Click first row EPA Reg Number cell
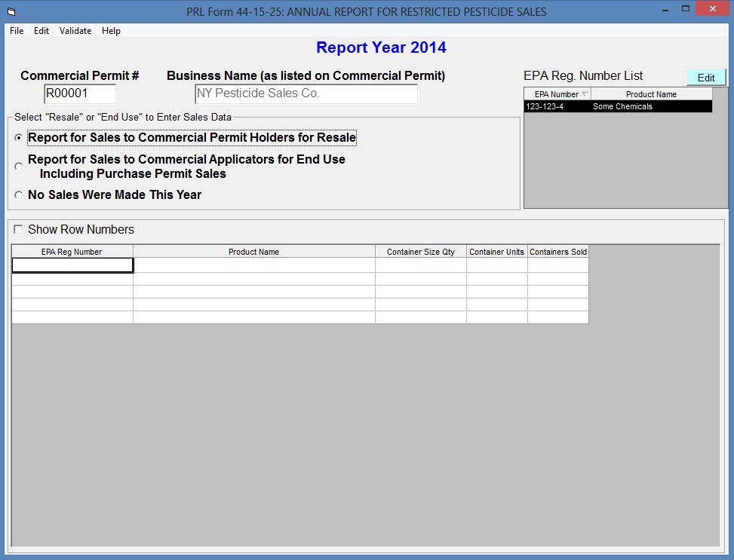The image size is (734, 560). [72, 265]
